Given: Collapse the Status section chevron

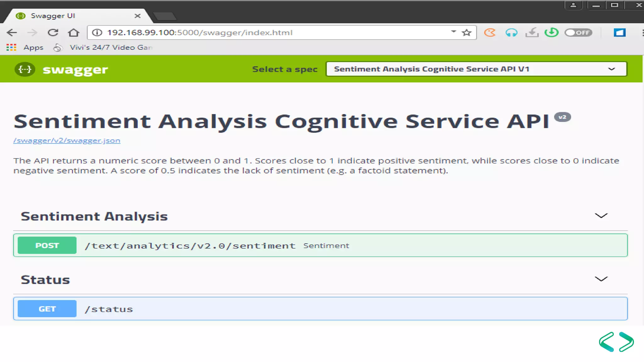Looking at the screenshot, I should (x=601, y=279).
